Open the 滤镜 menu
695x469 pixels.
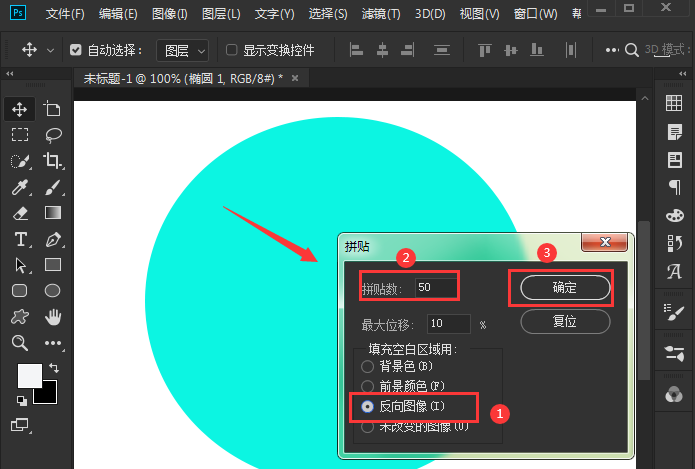(381, 14)
